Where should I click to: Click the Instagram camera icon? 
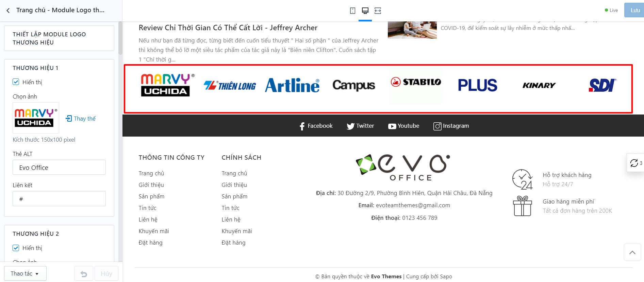[x=437, y=126]
